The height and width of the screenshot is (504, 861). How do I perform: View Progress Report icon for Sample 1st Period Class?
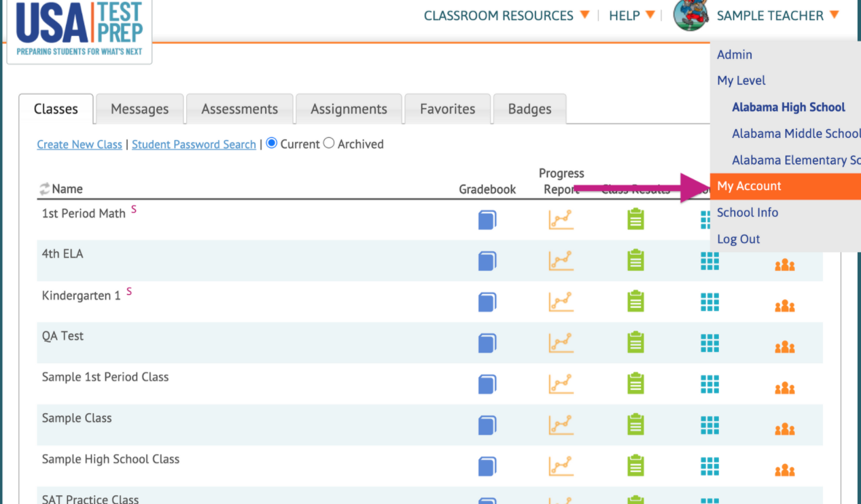point(561,384)
